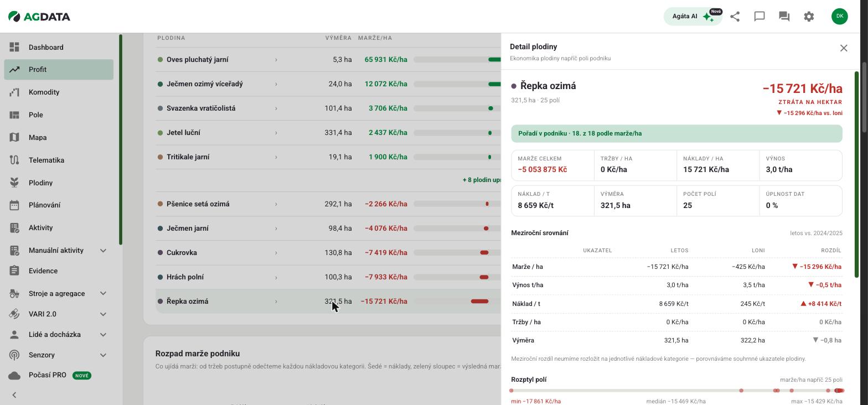Click the Plodiny sidebar icon
This screenshot has width=868, height=405.
pos(15,183)
